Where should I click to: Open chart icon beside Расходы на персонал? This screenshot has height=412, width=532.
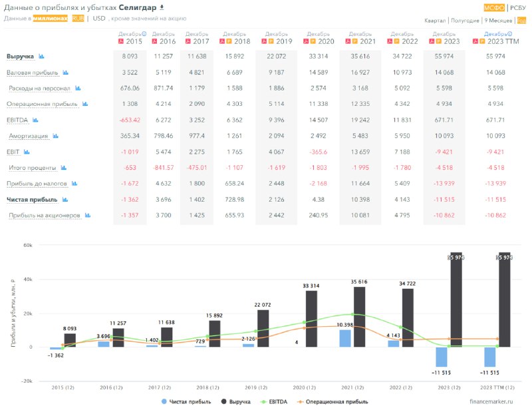coord(78,89)
